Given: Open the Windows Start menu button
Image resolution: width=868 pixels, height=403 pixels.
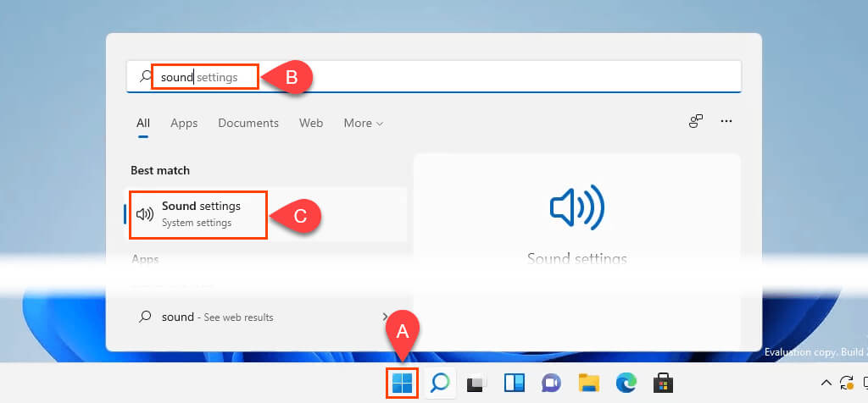Looking at the screenshot, I should [402, 383].
